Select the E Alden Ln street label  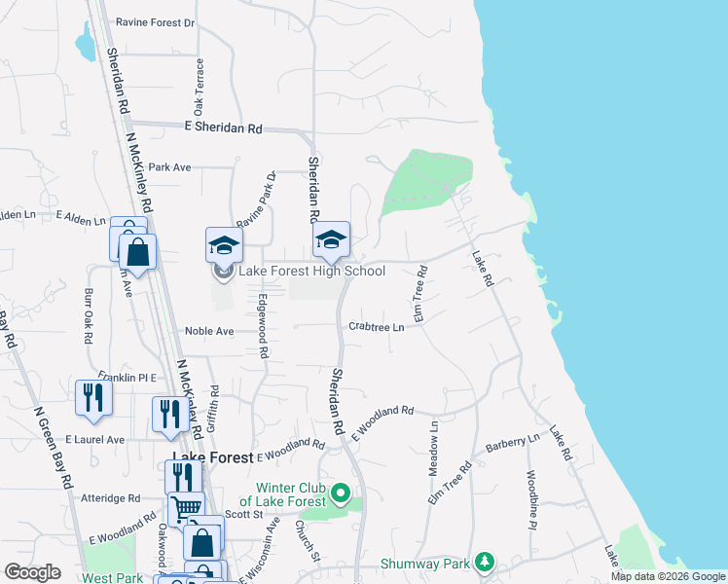tap(81, 217)
